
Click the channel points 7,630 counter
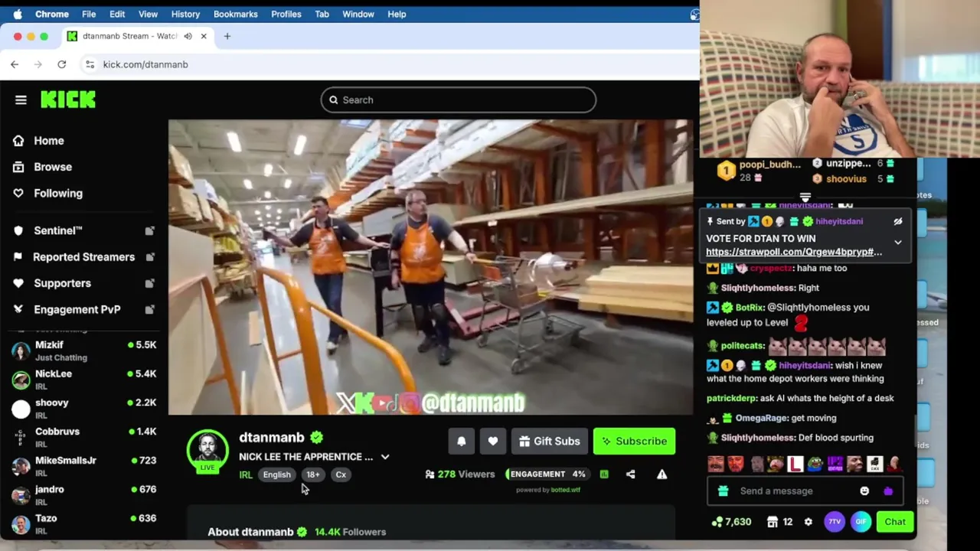tap(731, 522)
